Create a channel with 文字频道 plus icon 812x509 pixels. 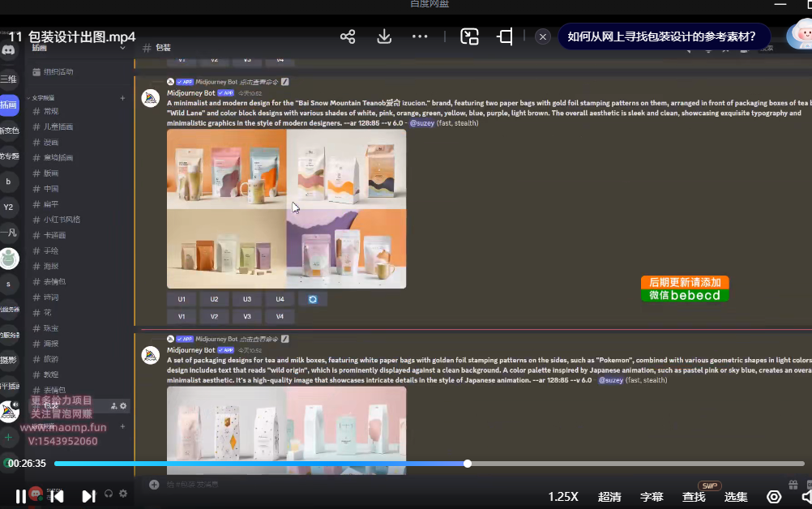[x=122, y=98]
